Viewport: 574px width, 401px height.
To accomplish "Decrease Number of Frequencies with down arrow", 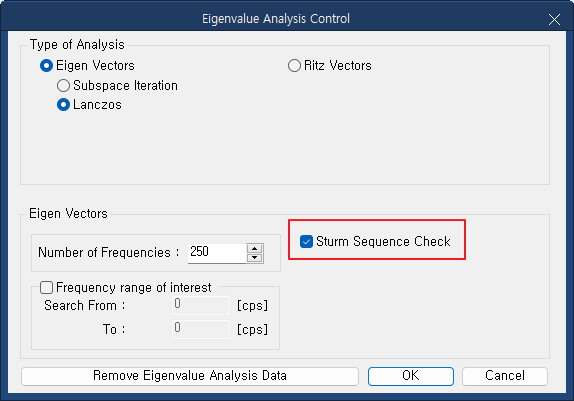I will coord(254,258).
